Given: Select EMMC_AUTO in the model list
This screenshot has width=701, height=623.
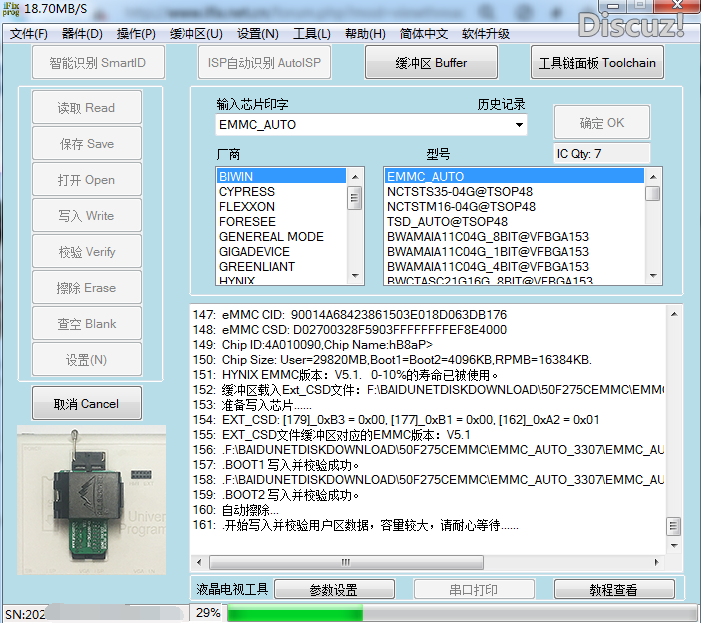Looking at the screenshot, I should click(514, 176).
